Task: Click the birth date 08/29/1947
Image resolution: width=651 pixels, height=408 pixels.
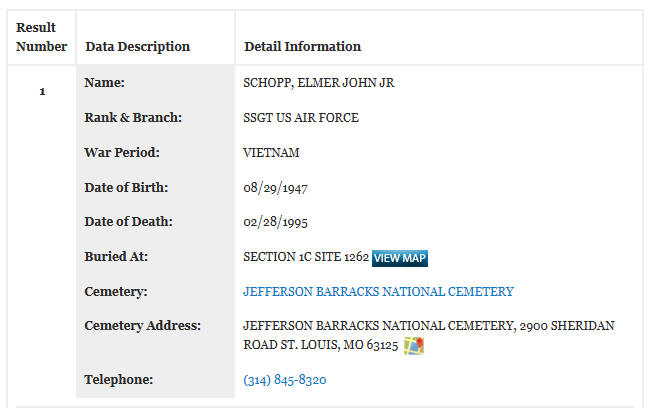Action: [x=275, y=188]
